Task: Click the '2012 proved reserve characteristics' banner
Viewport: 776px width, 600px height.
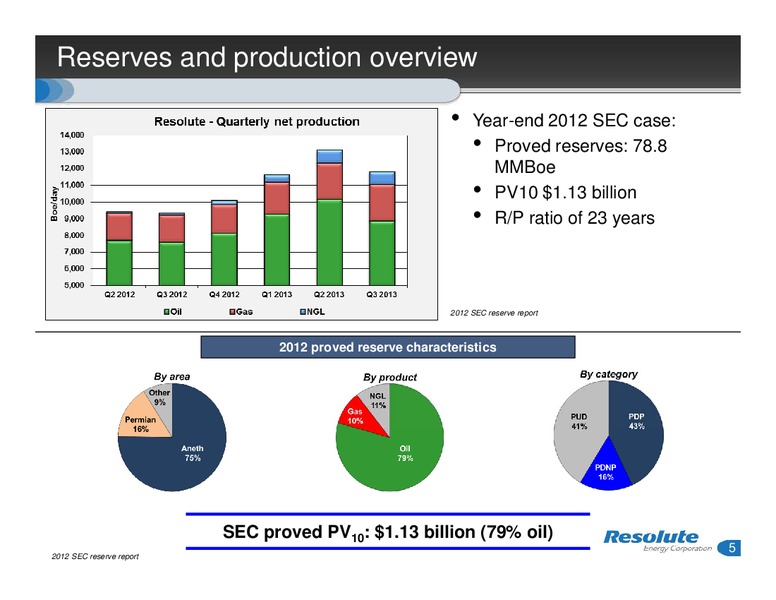Action: [x=388, y=347]
